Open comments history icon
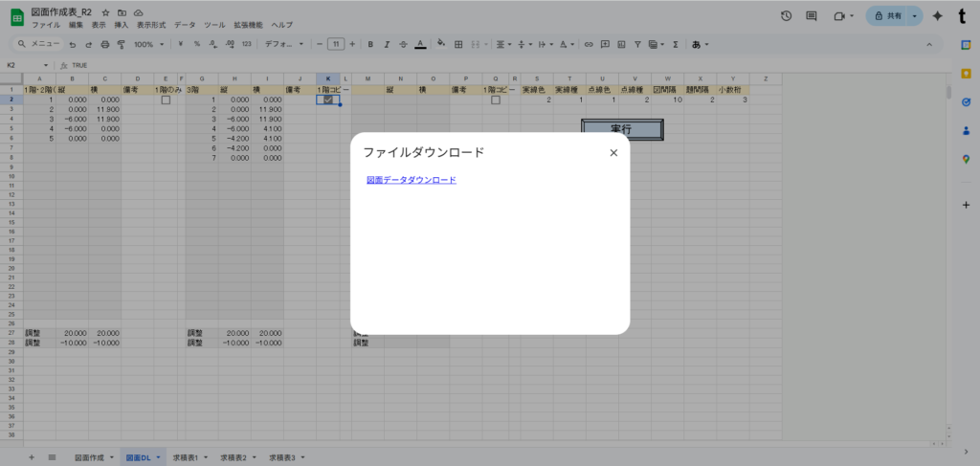Image resolution: width=980 pixels, height=466 pixels. 812,16
